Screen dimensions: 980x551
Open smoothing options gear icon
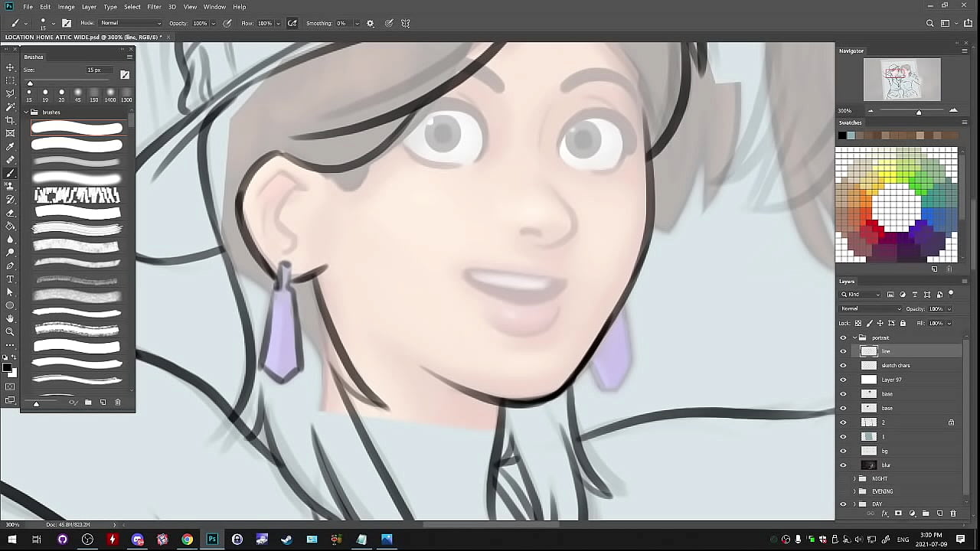click(x=371, y=23)
